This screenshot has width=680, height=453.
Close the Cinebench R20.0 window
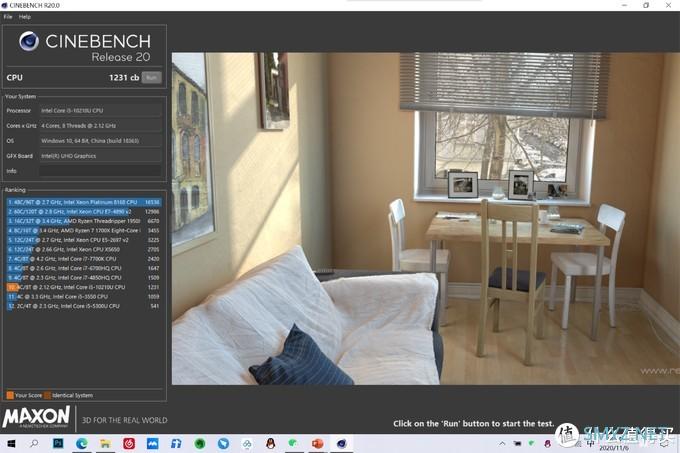point(668,5)
